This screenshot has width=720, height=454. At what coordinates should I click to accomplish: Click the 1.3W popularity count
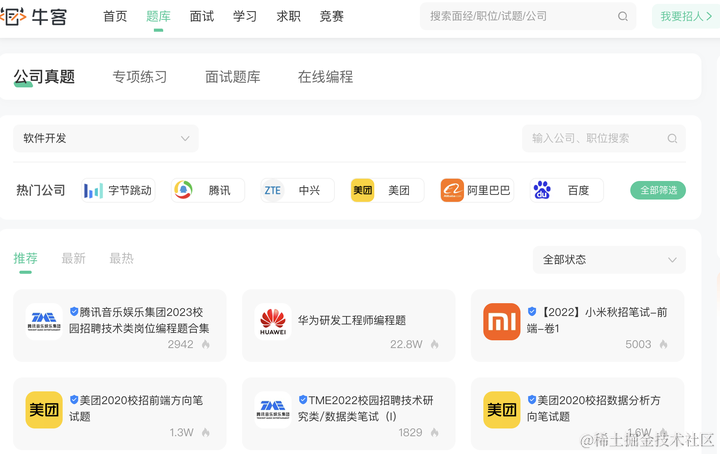(x=181, y=432)
